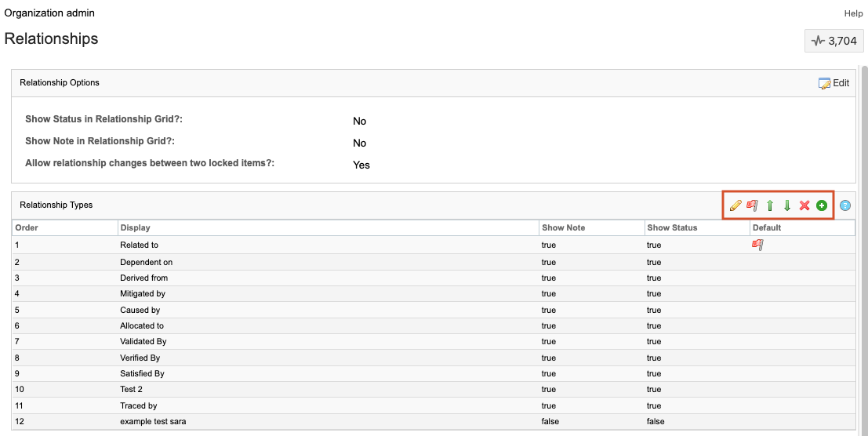Click Show Note in Relationship Grid label
This screenshot has width=868, height=436.
(x=100, y=141)
